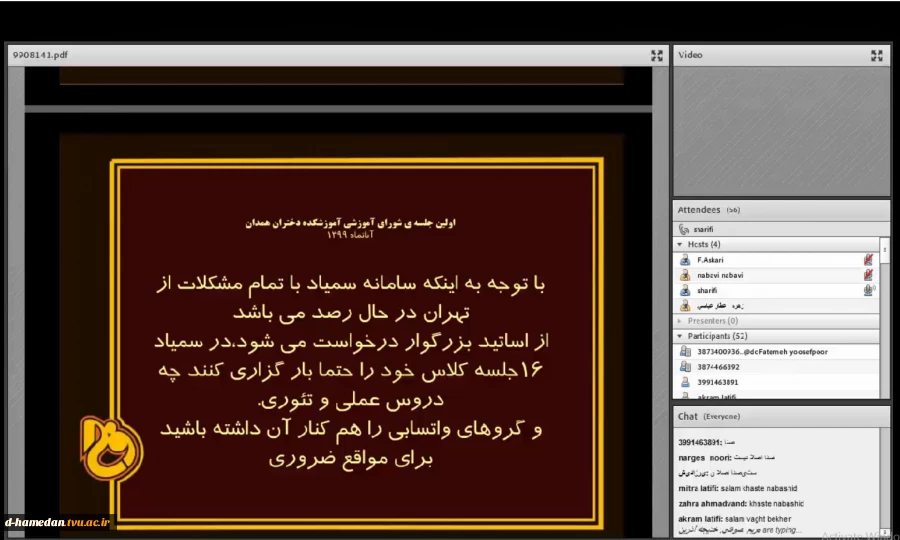The height and width of the screenshot is (540, 900).
Task: Click the gray video display area
Action: click(781, 131)
